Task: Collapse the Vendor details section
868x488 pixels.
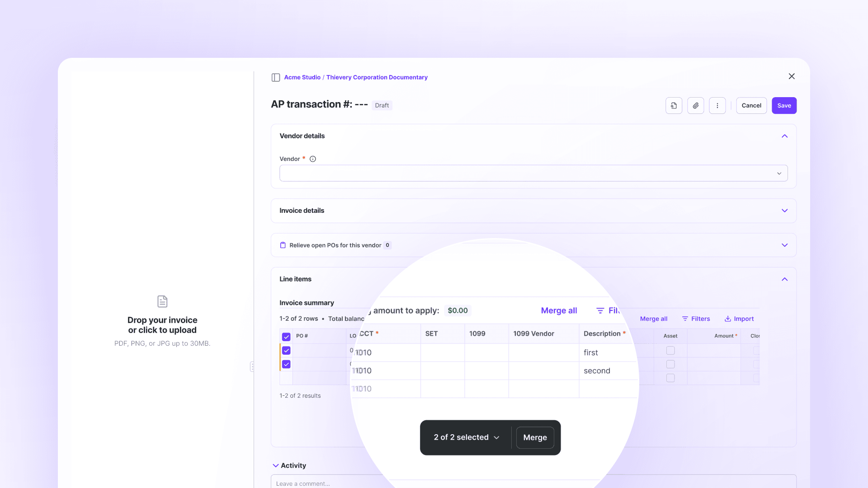Action: coord(784,136)
